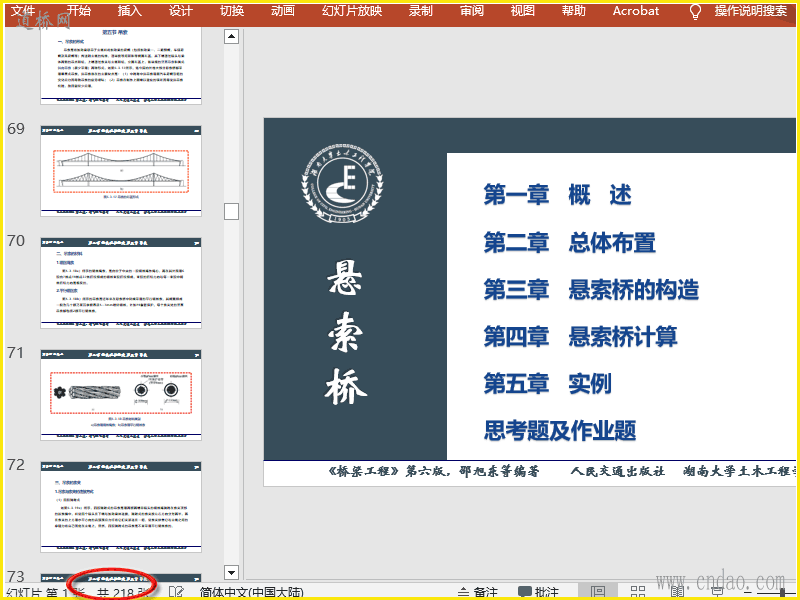Click 第三章 悬索桥的构造 text
Screen dimensions: 800x600
click(591, 289)
